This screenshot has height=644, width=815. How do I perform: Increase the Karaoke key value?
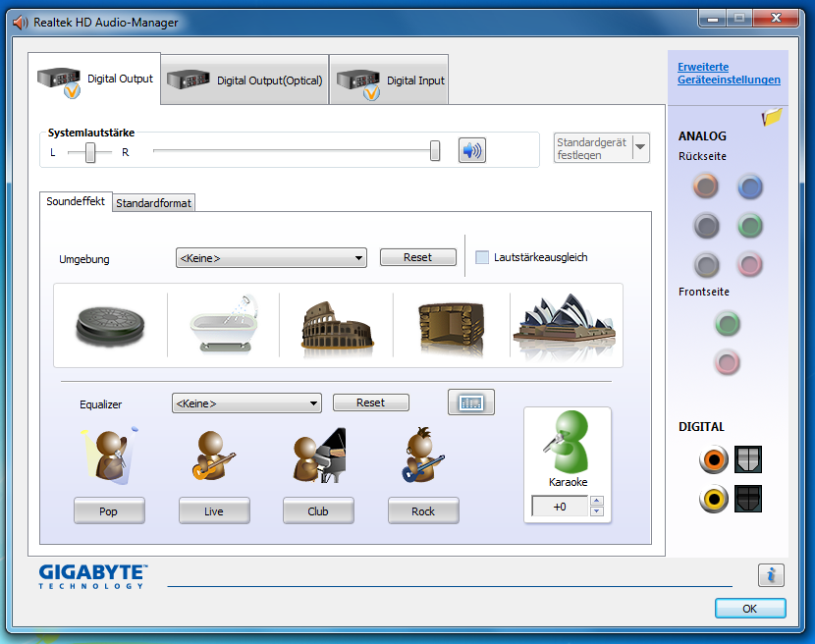[597, 501]
